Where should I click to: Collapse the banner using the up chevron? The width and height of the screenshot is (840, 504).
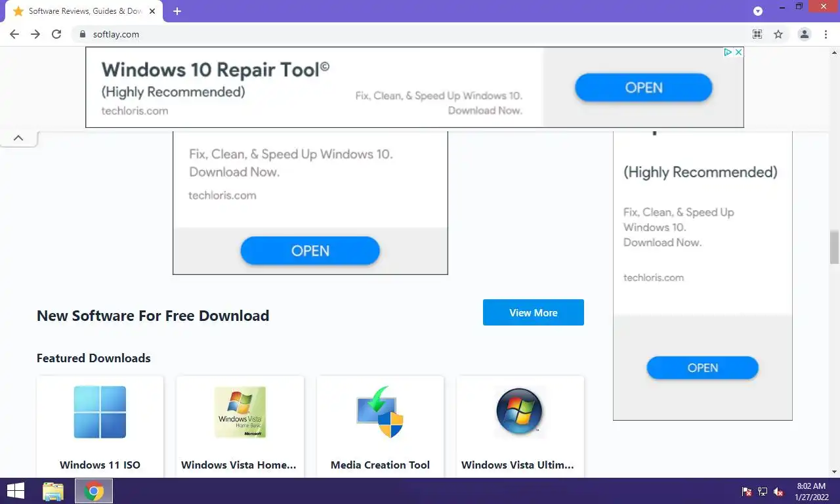(18, 138)
